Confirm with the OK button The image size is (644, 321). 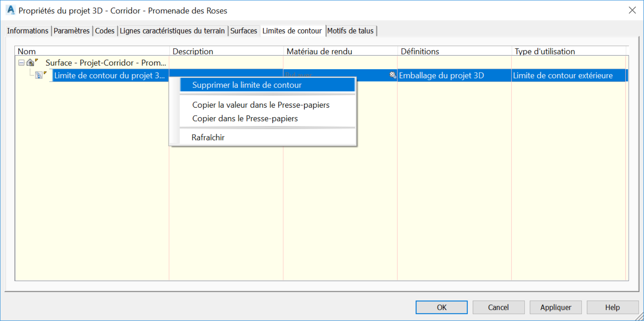tap(441, 307)
